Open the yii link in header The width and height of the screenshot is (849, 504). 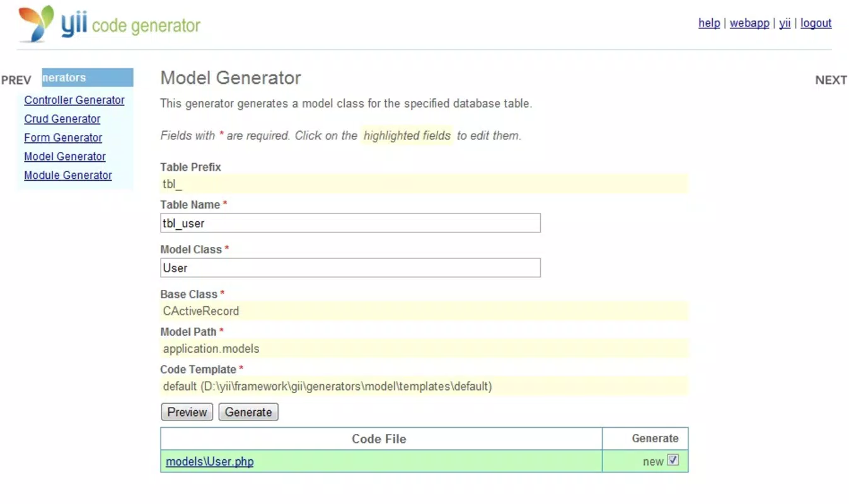coord(785,23)
